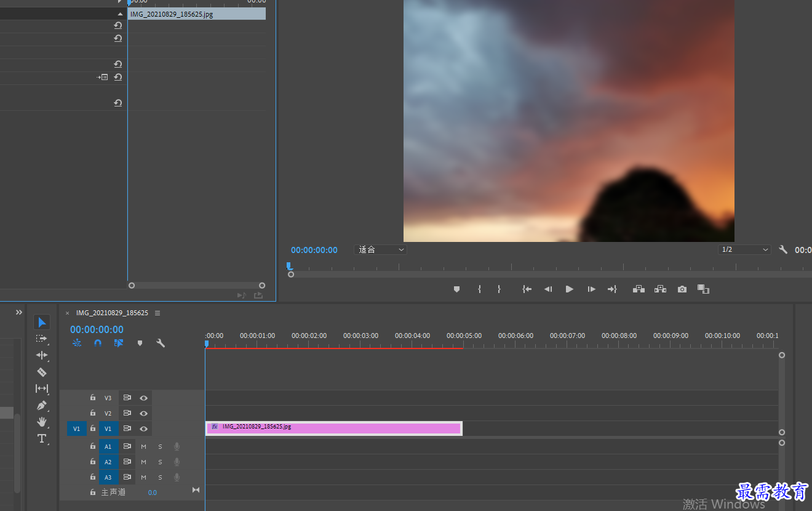Click the Lift button
This screenshot has height=511, width=812.
click(x=639, y=289)
